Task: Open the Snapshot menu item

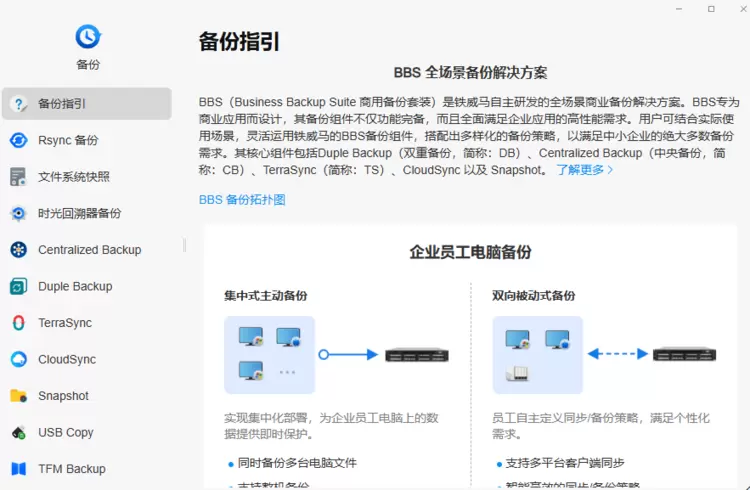Action: point(63,396)
